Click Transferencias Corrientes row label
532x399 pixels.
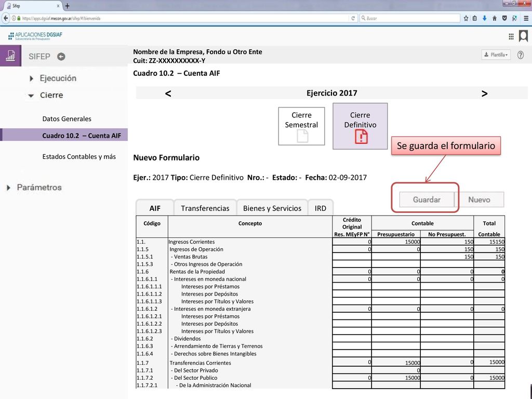[200, 363]
